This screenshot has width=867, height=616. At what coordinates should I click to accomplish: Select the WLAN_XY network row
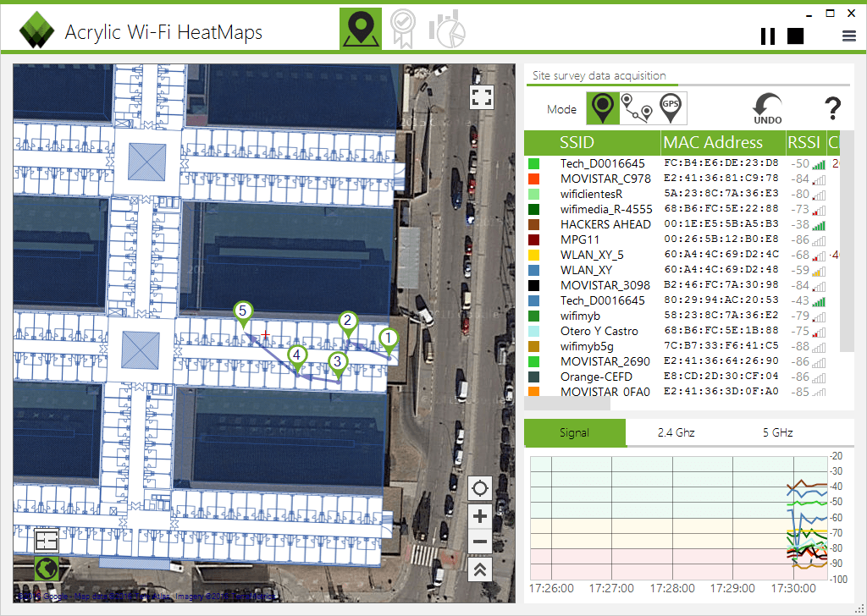[x=682, y=270]
